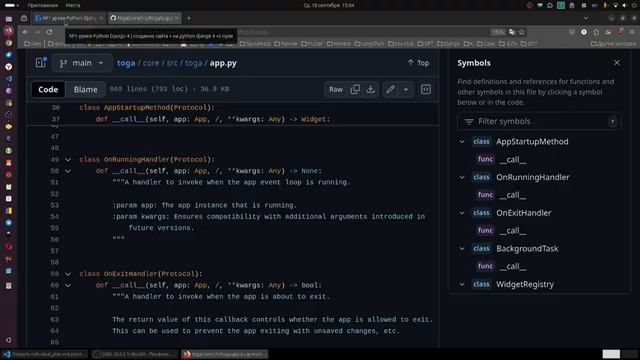This screenshot has width=640, height=360.
Task: Select __call__ under OnExitHandler symbol
Action: click(x=513, y=231)
